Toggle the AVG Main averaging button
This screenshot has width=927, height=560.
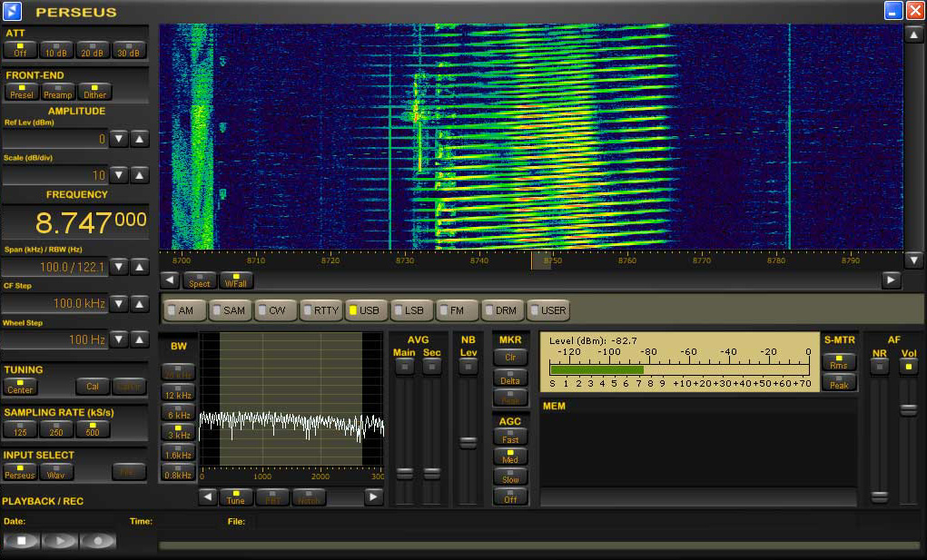(x=404, y=367)
